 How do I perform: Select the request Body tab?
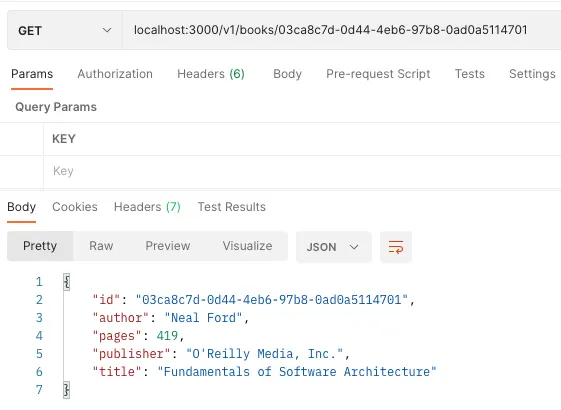click(287, 74)
